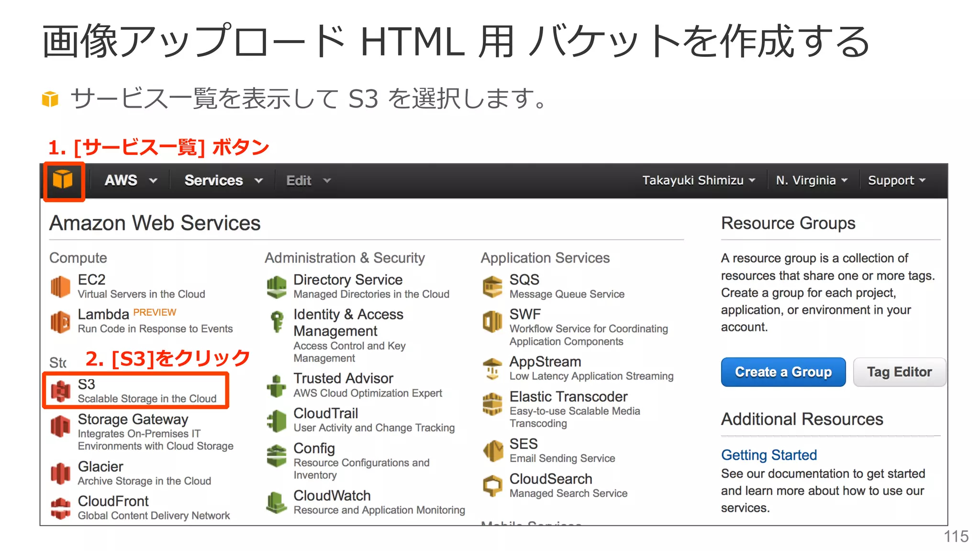Image resolution: width=980 pixels, height=551 pixels.
Task: Open the AppStream icon
Action: point(493,369)
